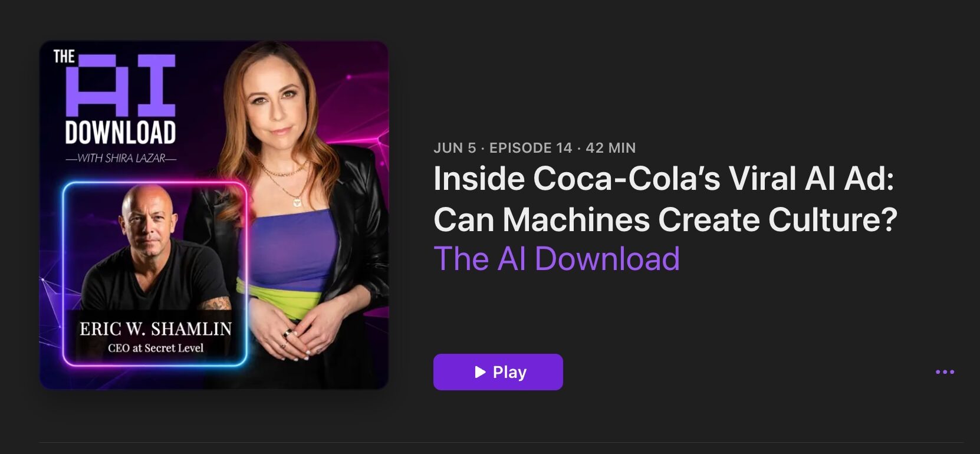Click the play triangle icon in the button
This screenshot has height=454, width=980.
click(x=481, y=372)
